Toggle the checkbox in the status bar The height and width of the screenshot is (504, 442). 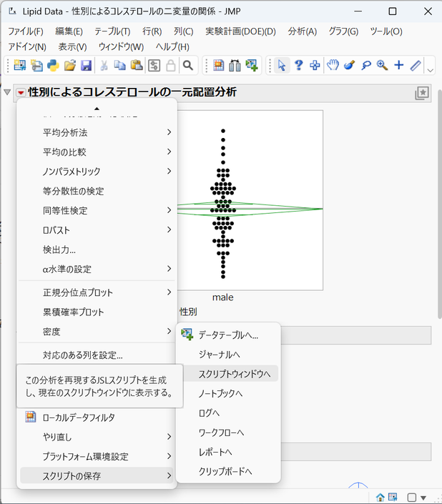pos(411,498)
